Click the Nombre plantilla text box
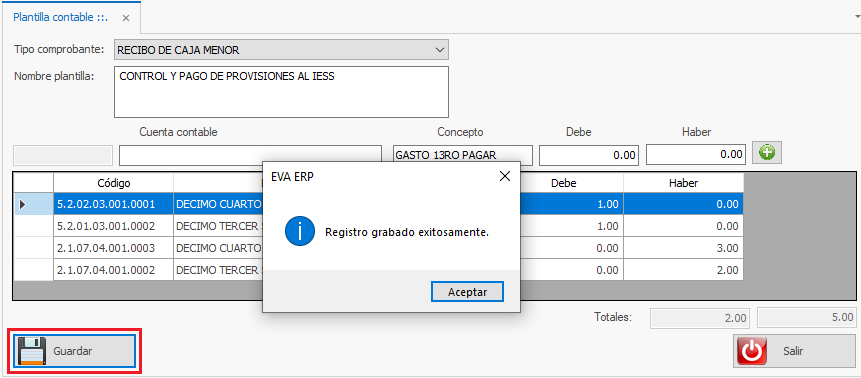The image size is (861, 378). (281, 92)
